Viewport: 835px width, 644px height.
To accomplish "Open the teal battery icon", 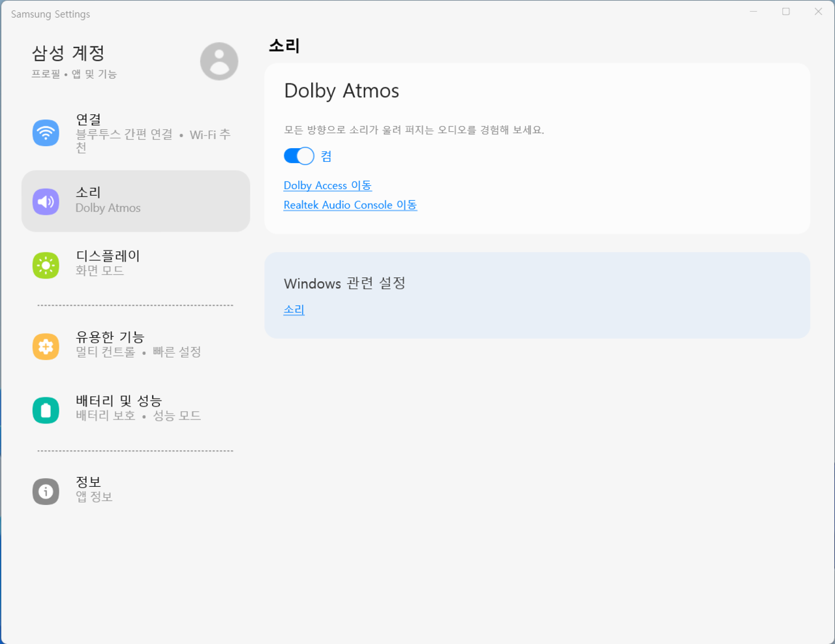I will 46,410.
